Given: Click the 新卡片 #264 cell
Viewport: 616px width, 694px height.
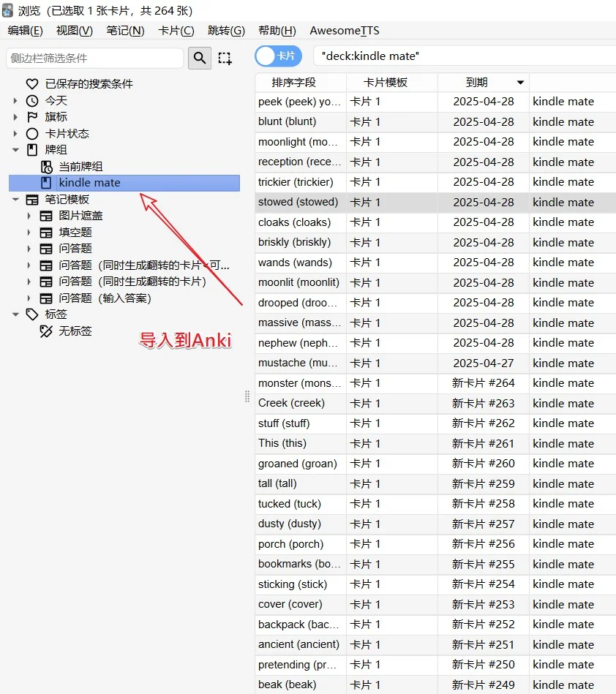Looking at the screenshot, I should pyautogui.click(x=484, y=383).
